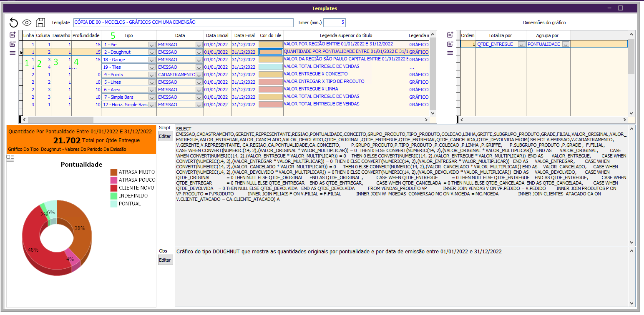Click Data Inicial cell on the Pie row
Screen dimensions: 644x315
217,44
